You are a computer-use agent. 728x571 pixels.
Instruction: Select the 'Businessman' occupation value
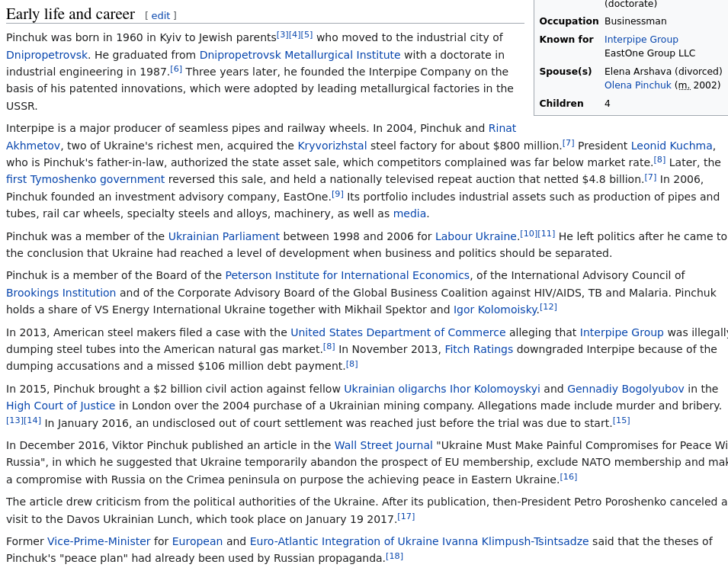[x=636, y=21]
